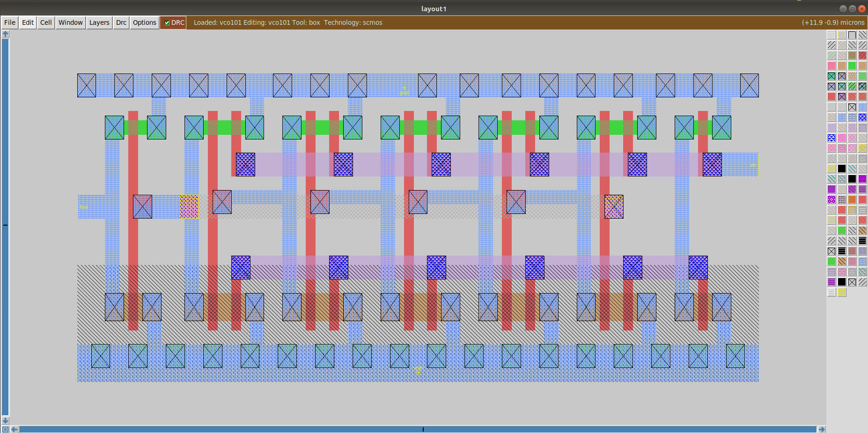The image size is (868, 433).
Task: Click the horizontal scrollbar right arrow
Action: point(822,429)
